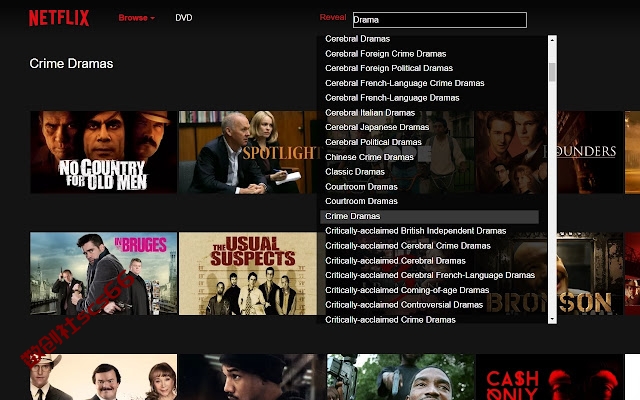Screen dimensions: 640x400
Task: Choose 'Cerebral French-Language Dramas' entry
Action: click(x=392, y=98)
